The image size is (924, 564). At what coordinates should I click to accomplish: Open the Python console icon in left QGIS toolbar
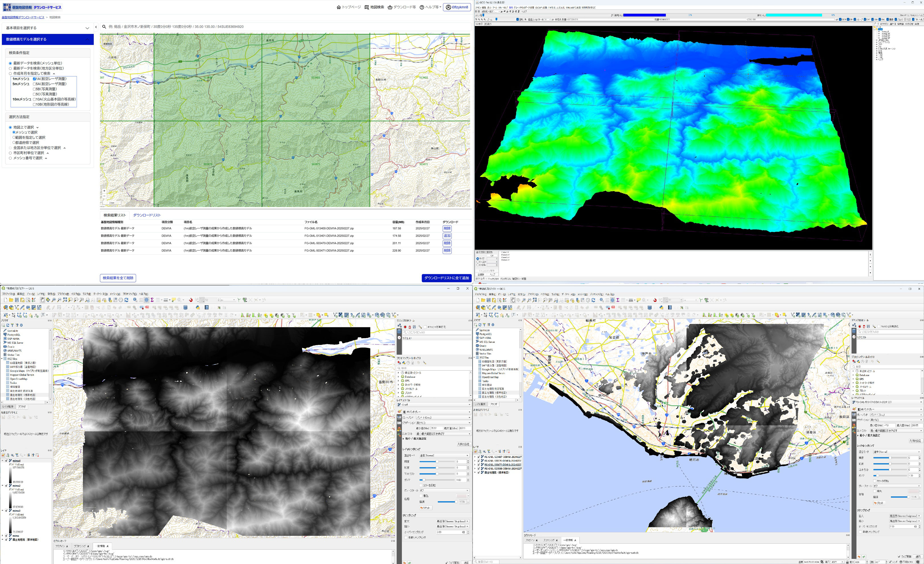click(198, 308)
